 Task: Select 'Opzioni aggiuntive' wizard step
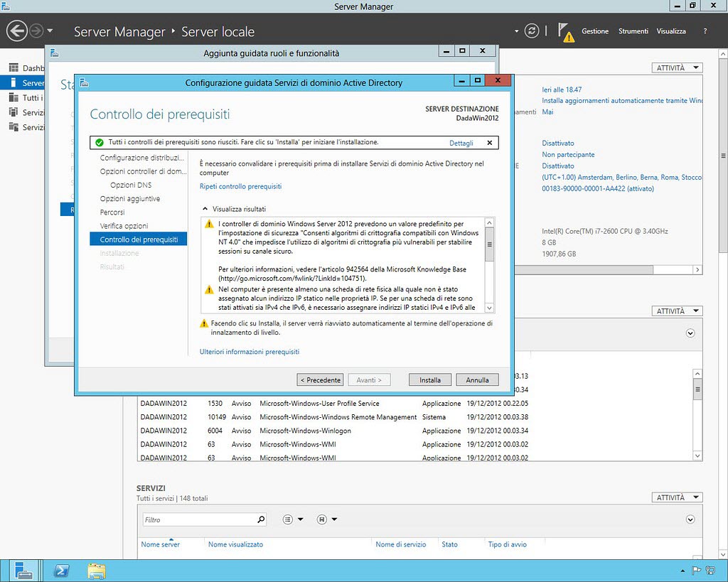point(130,199)
